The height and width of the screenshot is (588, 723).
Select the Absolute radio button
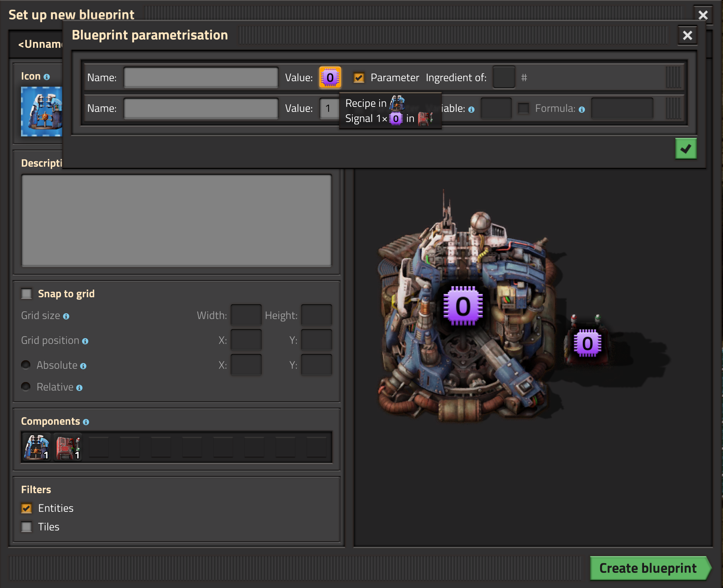pos(26,365)
